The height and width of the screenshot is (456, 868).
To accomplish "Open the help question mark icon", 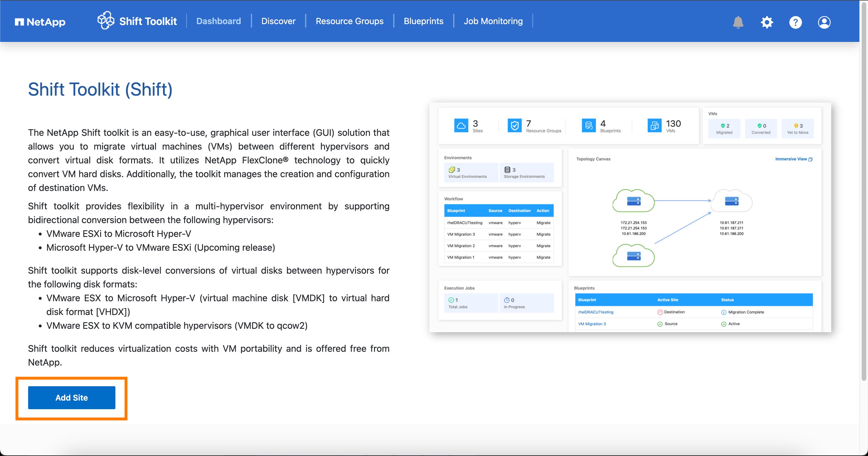I will pos(796,22).
